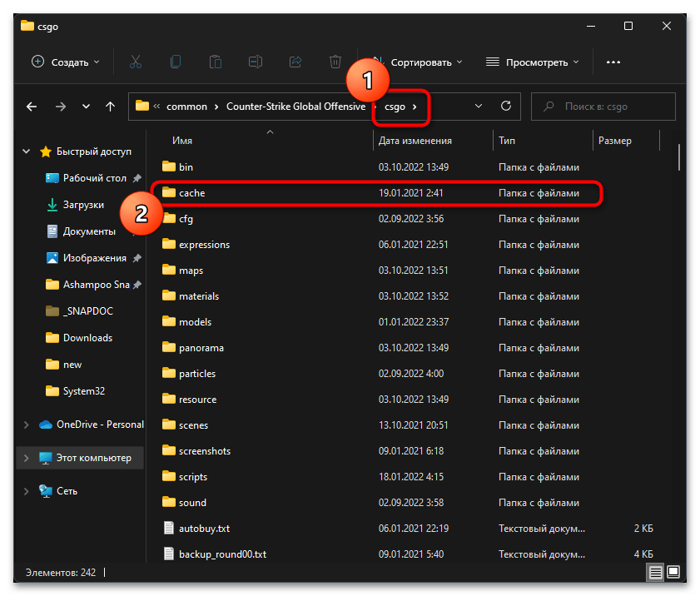
Task: Select the particles folder
Action: point(197,374)
